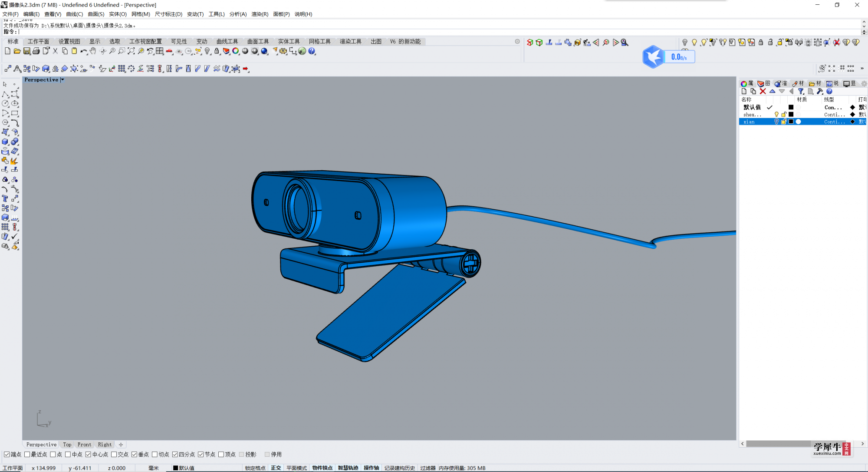Toggle the 中点 osnap checkbox
The image size is (868, 472).
point(68,454)
